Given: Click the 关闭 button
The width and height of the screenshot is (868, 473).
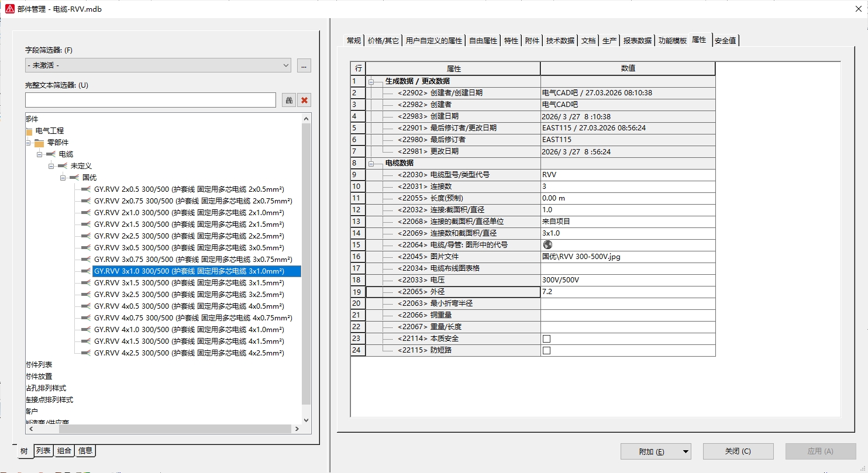Looking at the screenshot, I should [x=738, y=451].
